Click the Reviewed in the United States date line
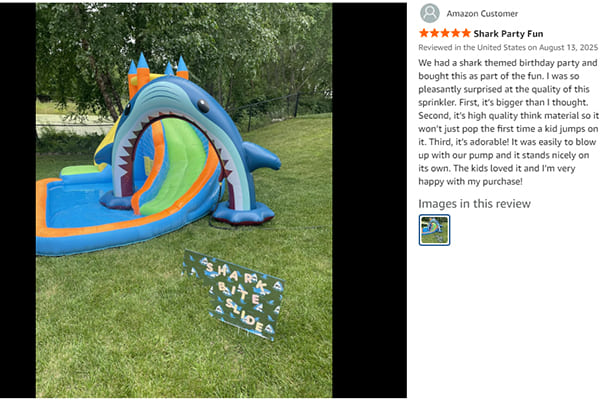Screen dimensions: 600x400 [508, 47]
